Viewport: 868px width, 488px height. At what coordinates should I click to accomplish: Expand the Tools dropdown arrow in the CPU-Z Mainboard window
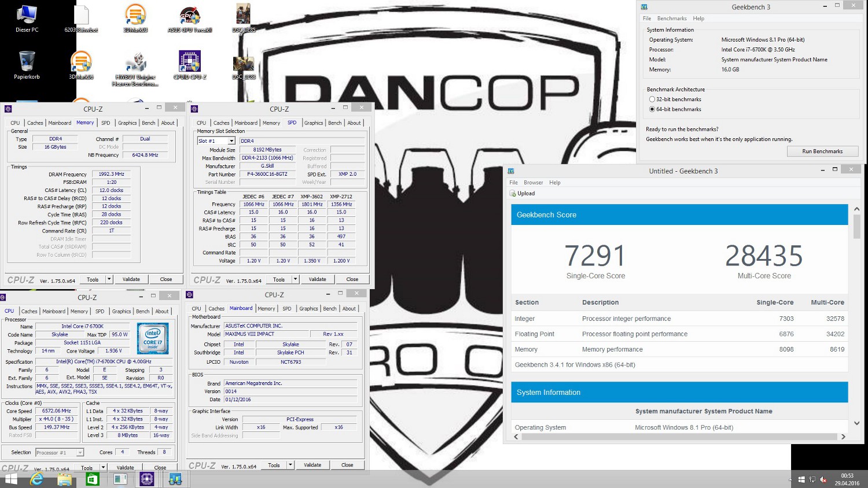[290, 465]
